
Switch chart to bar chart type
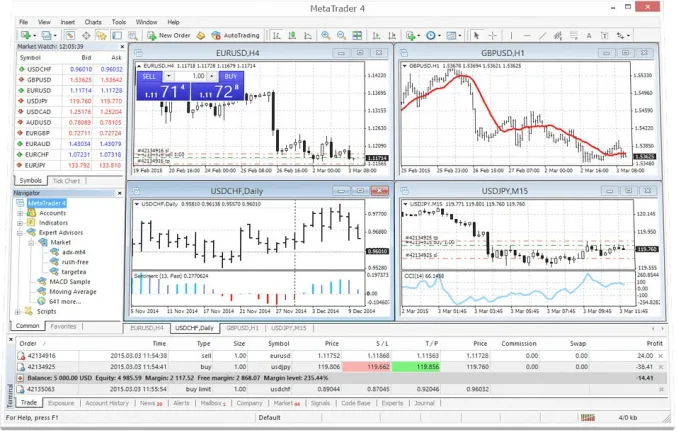pos(277,35)
